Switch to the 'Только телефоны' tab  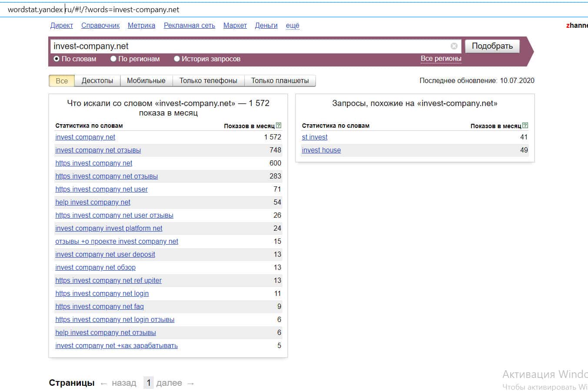click(x=208, y=81)
